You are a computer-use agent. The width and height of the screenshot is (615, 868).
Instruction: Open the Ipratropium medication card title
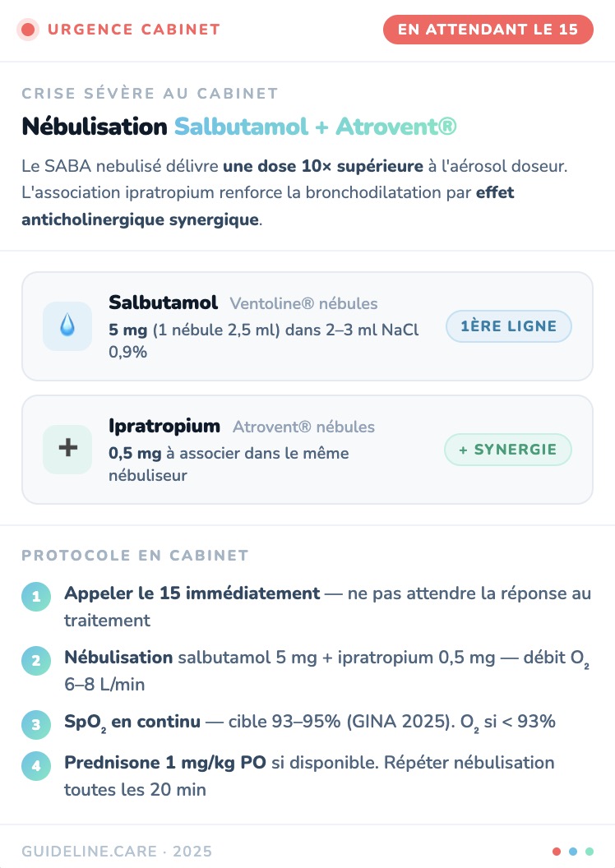pos(164,426)
